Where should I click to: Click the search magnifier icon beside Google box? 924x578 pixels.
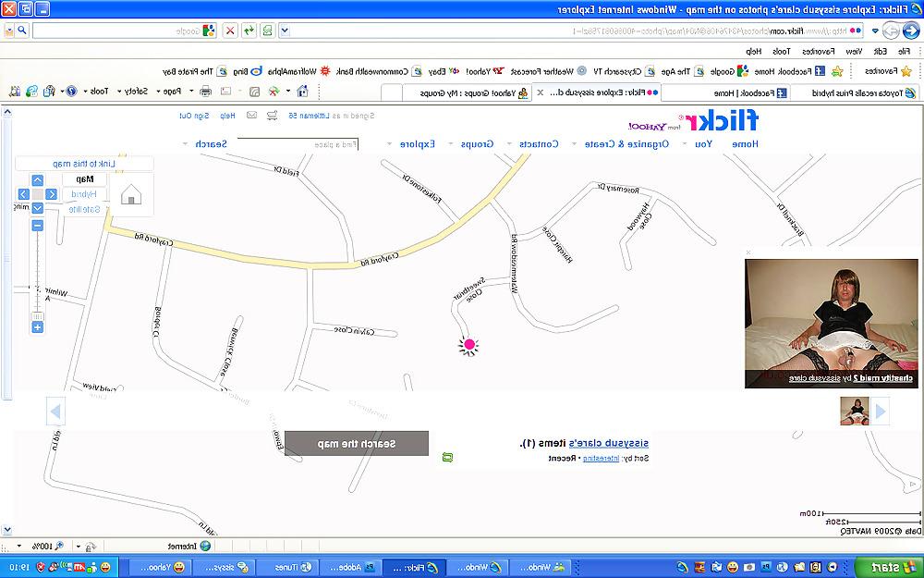click(22, 31)
